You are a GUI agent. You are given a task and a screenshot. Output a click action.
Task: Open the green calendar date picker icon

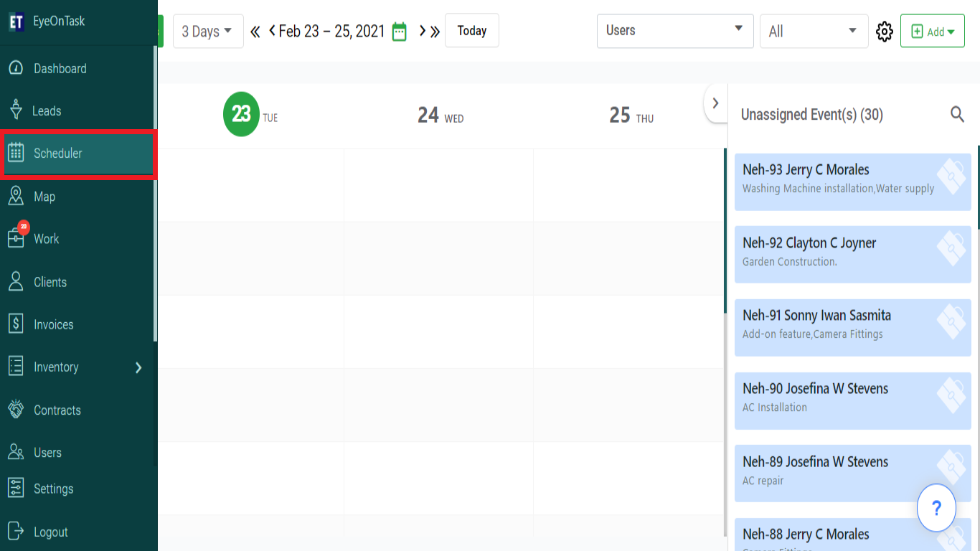(x=400, y=32)
